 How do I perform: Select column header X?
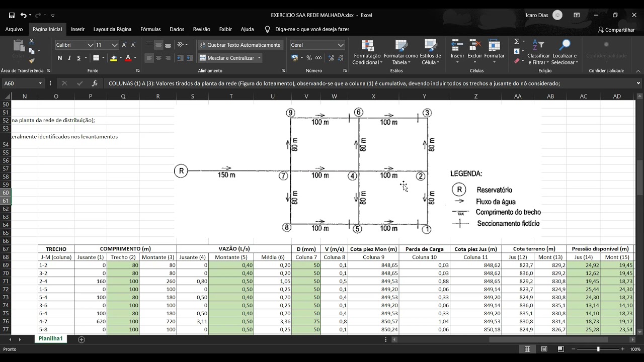(x=373, y=96)
